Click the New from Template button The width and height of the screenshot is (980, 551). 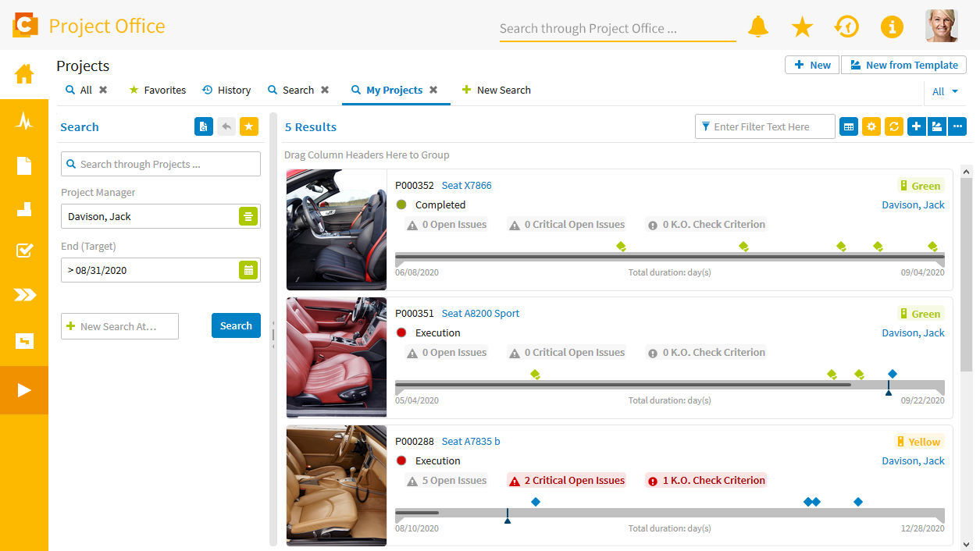[903, 65]
